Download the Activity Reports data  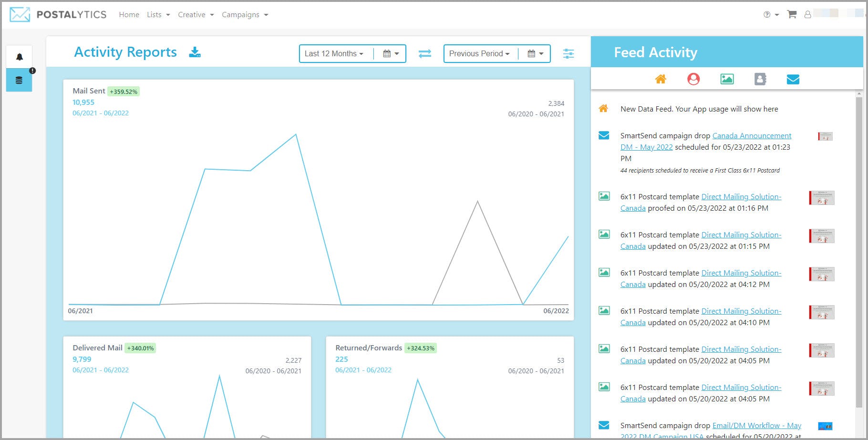[x=195, y=52]
